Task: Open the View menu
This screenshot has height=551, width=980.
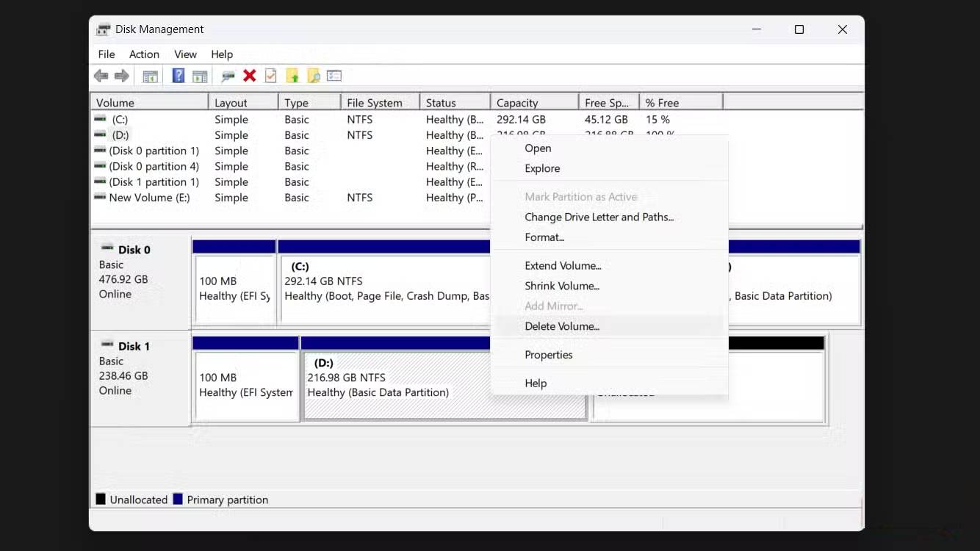Action: [x=185, y=54]
